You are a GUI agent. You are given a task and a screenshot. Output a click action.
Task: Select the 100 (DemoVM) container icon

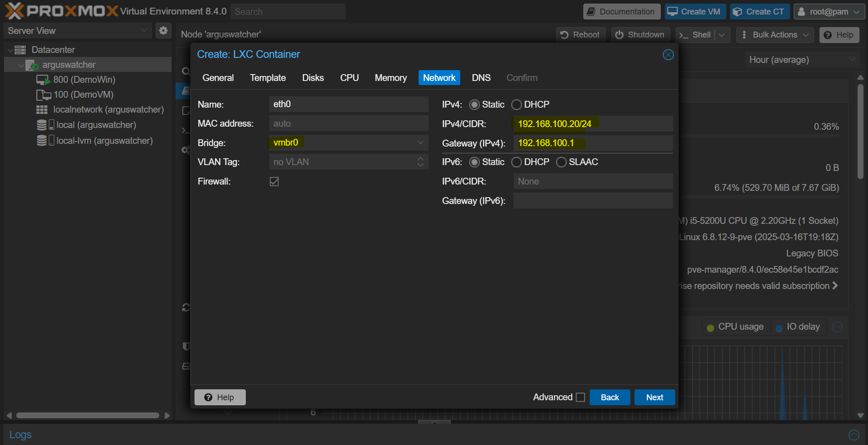[43, 95]
